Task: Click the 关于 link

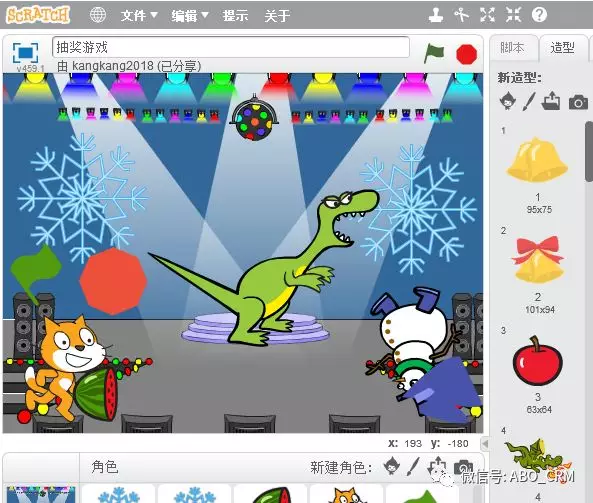Action: click(277, 16)
